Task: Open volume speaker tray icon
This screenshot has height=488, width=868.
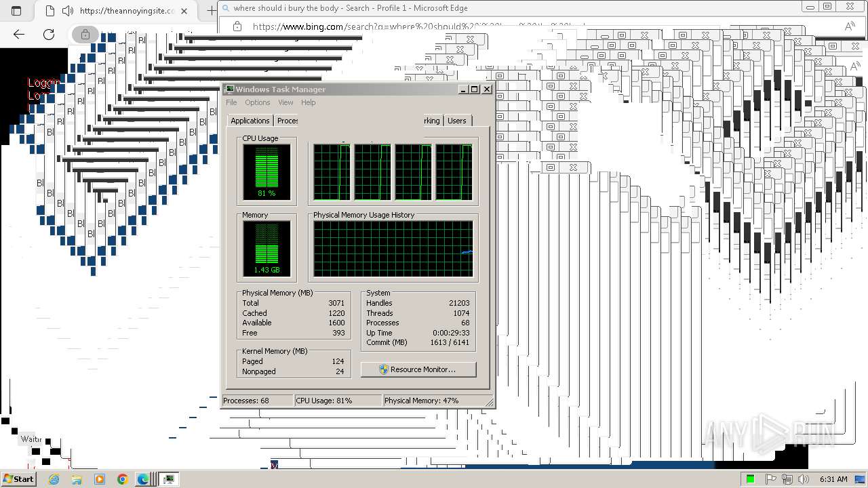Action: pos(804,479)
